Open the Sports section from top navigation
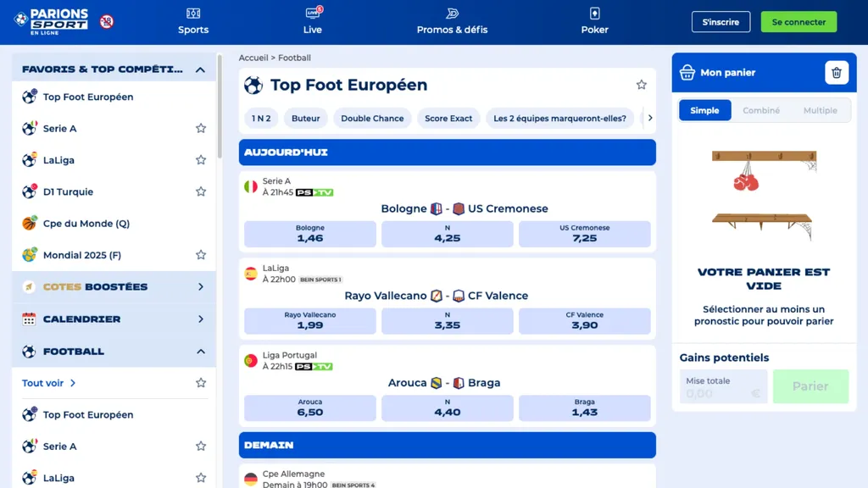The width and height of the screenshot is (868, 488). 192,23
